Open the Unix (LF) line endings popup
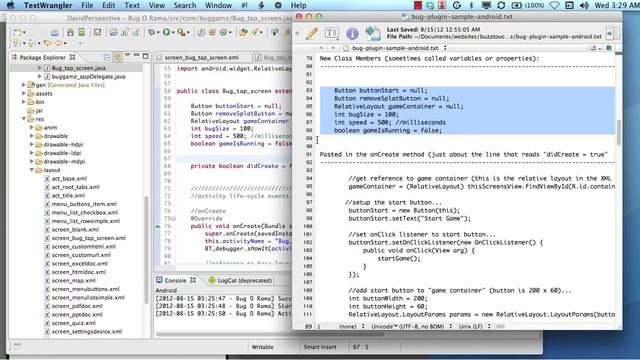 (x=474, y=327)
